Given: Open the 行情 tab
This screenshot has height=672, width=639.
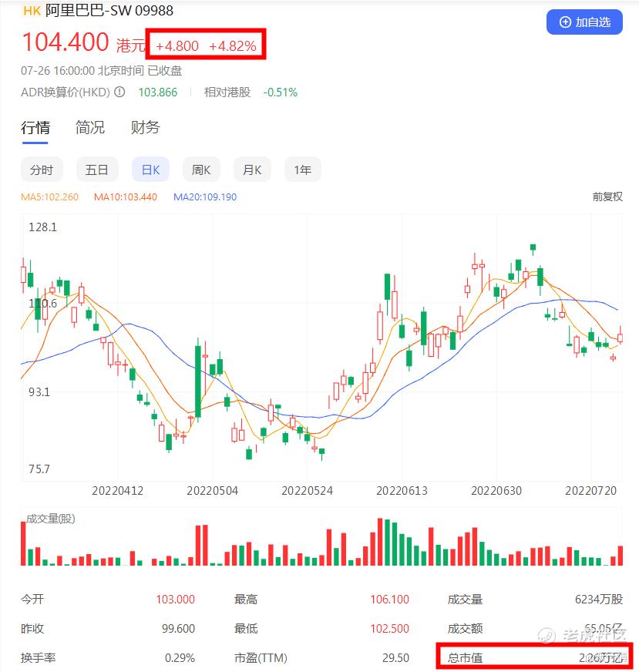Looking at the screenshot, I should pos(35,127).
